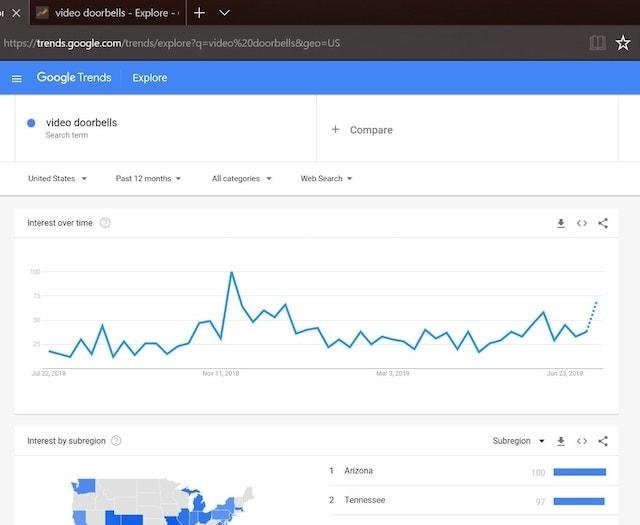Expand the United States region dropdown
Viewport: 640px width, 525px height.
[x=57, y=179]
